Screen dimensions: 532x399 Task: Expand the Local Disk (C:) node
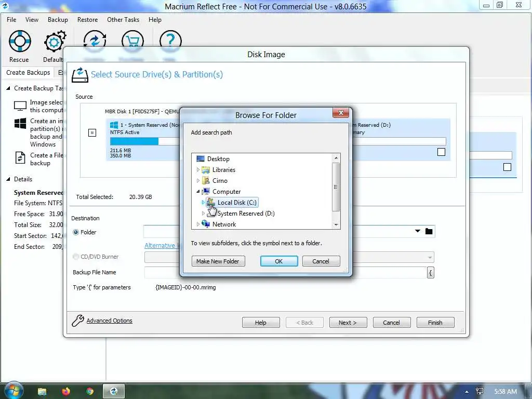pyautogui.click(x=203, y=202)
